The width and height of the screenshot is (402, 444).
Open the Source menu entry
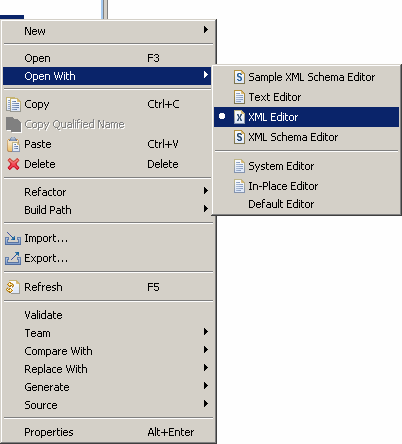click(108, 405)
